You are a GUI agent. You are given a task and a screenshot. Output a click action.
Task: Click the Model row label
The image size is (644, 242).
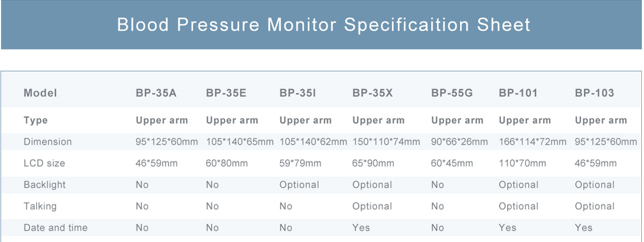pyautogui.click(x=40, y=93)
